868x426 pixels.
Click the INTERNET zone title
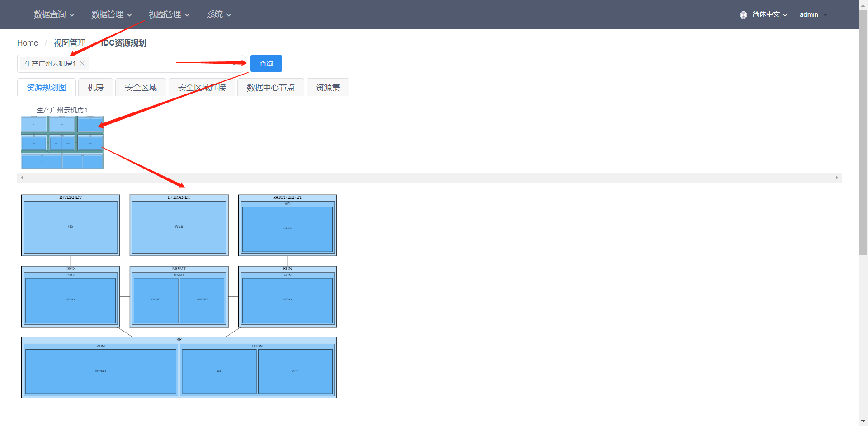click(71, 197)
